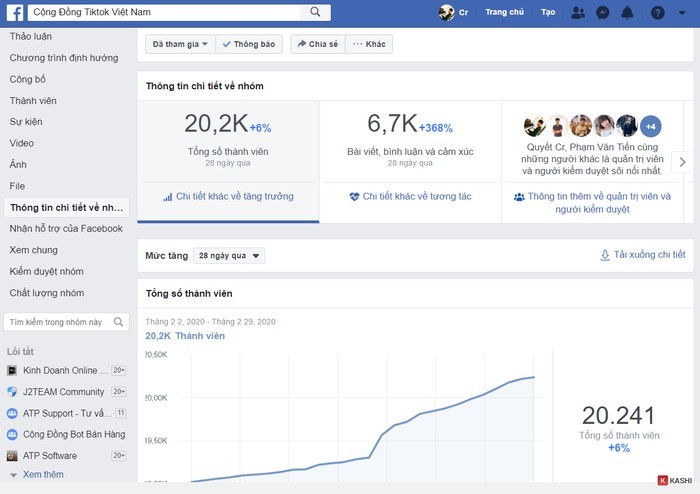Open Thảo luận in the sidebar
This screenshot has width=700, height=494.
point(31,37)
